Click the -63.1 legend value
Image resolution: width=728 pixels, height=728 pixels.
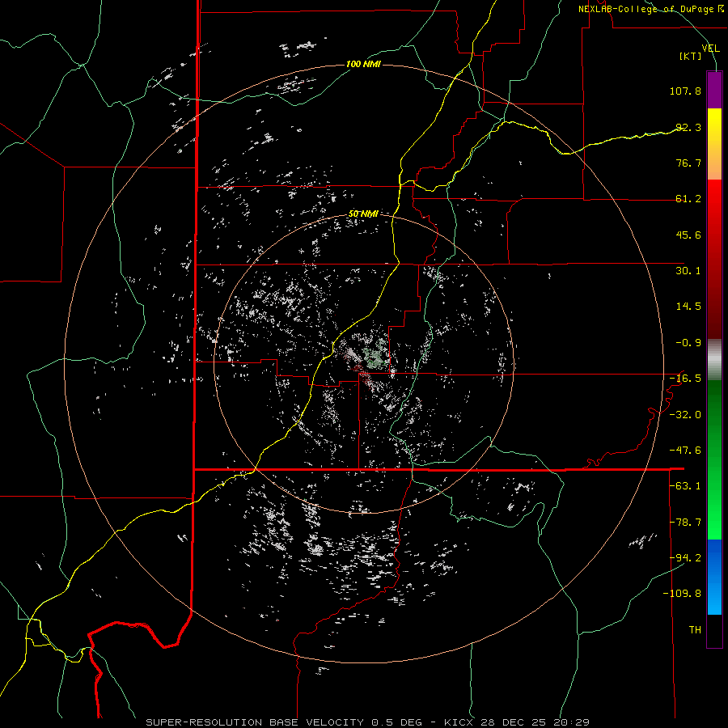(x=685, y=486)
